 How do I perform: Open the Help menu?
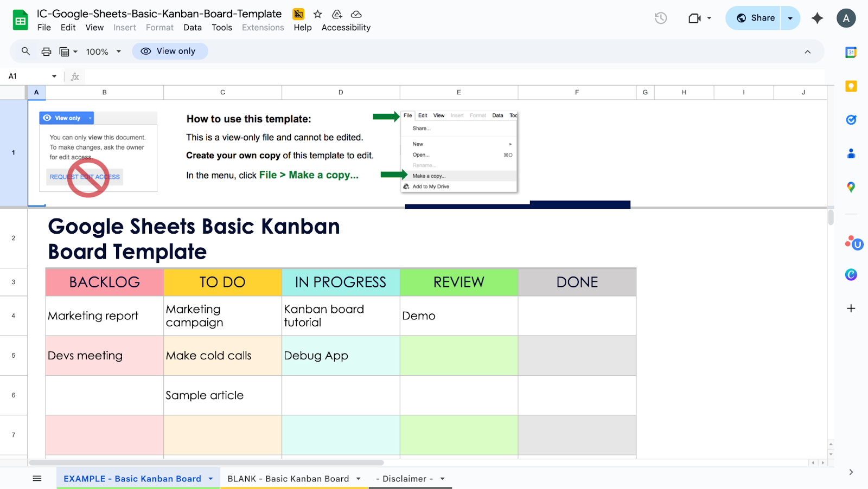pyautogui.click(x=303, y=28)
